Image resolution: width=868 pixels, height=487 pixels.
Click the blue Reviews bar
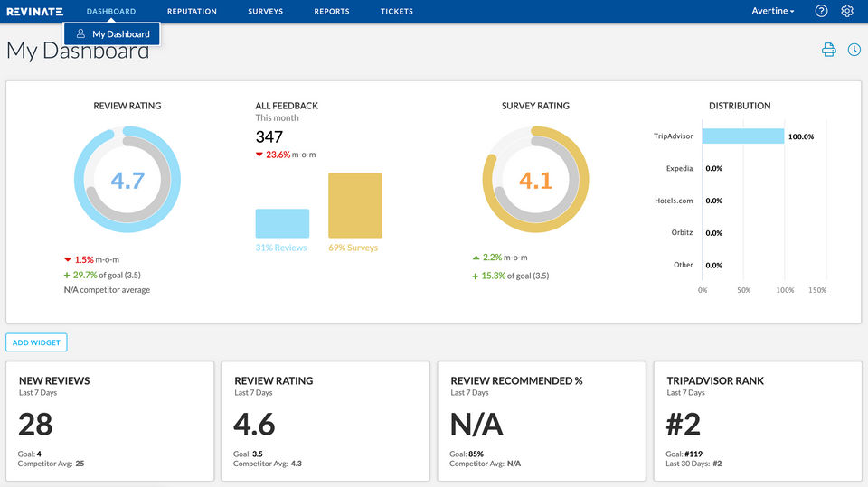pyautogui.click(x=282, y=223)
